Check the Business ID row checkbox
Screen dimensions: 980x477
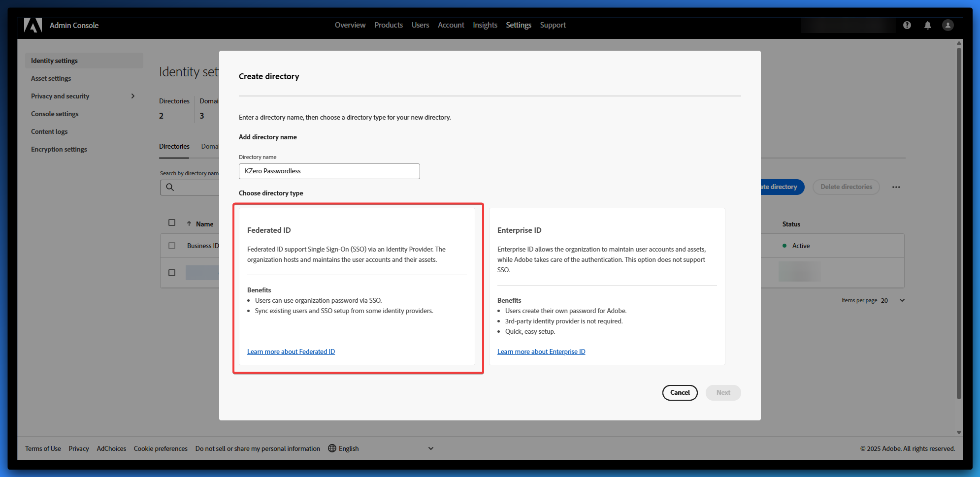[x=172, y=246]
